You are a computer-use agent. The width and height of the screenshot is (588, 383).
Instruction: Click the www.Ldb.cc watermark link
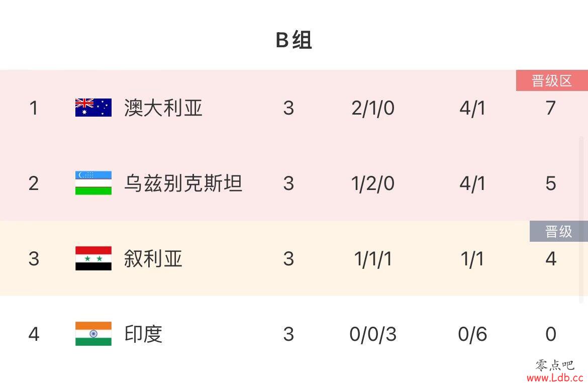[555, 377]
